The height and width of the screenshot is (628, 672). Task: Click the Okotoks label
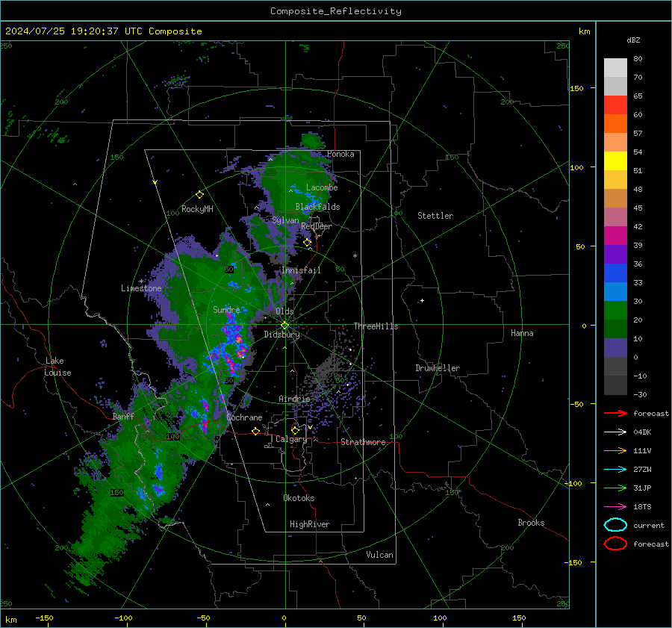coord(299,498)
